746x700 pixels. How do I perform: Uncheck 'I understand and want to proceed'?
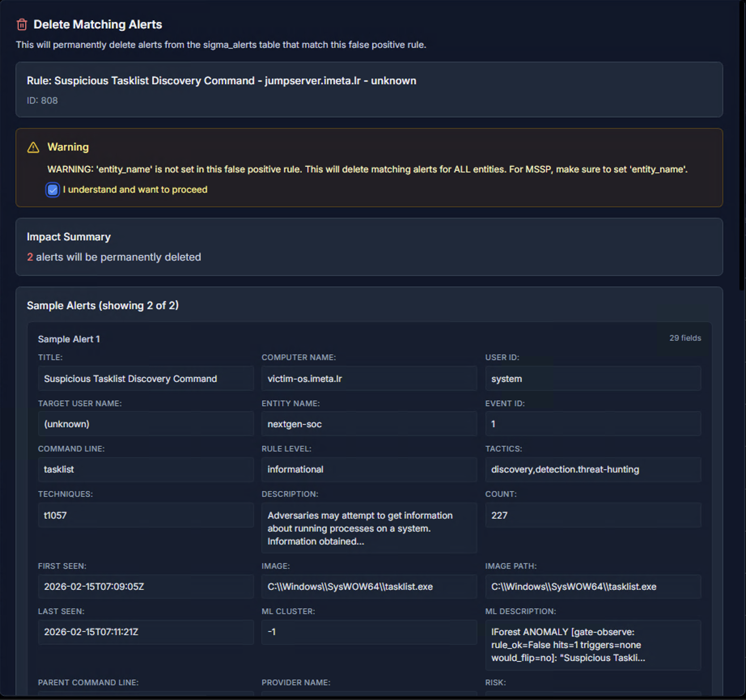click(53, 190)
